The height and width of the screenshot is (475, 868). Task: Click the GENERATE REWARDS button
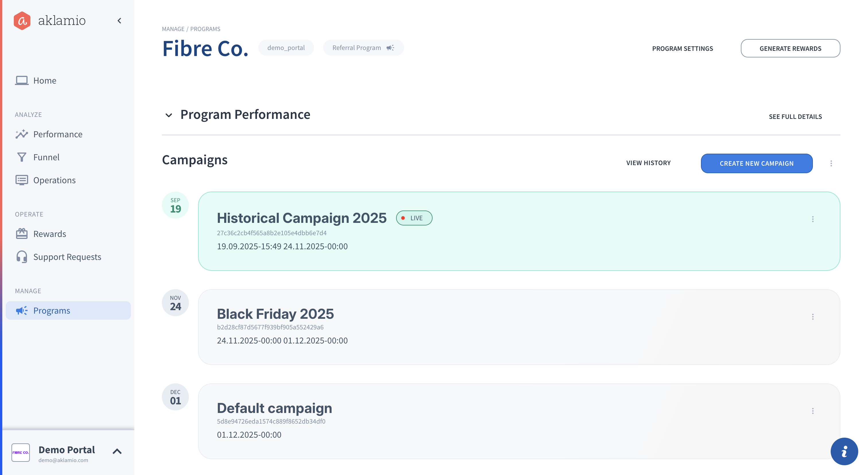point(790,48)
